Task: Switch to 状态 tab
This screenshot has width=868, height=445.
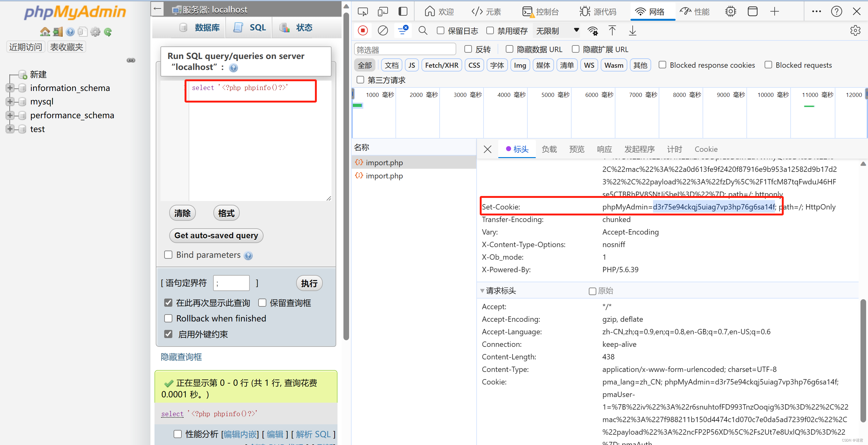Action: 296,28
